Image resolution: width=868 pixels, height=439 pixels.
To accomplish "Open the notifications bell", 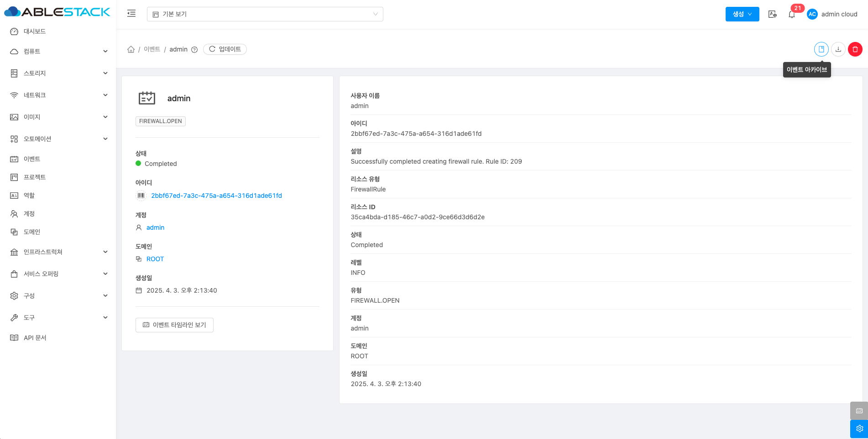I will coord(792,15).
